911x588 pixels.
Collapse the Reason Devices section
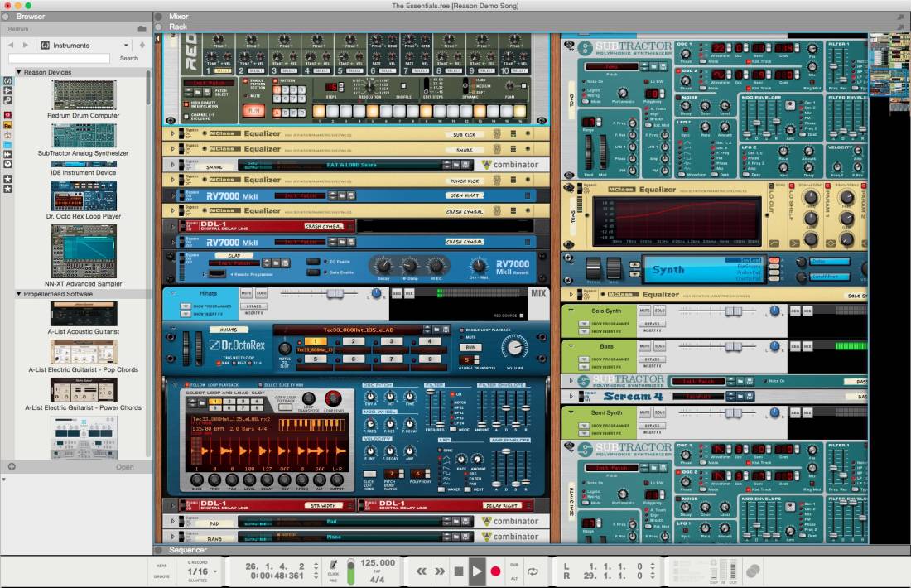(x=18, y=72)
